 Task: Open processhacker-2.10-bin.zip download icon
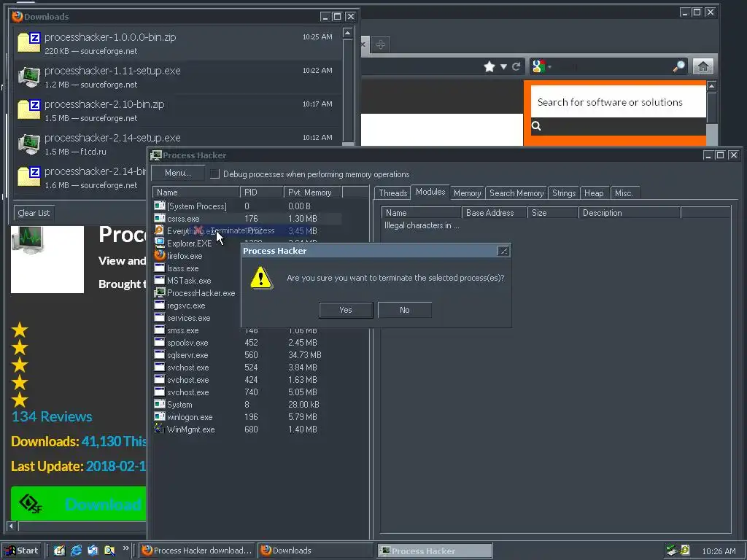pos(28,109)
